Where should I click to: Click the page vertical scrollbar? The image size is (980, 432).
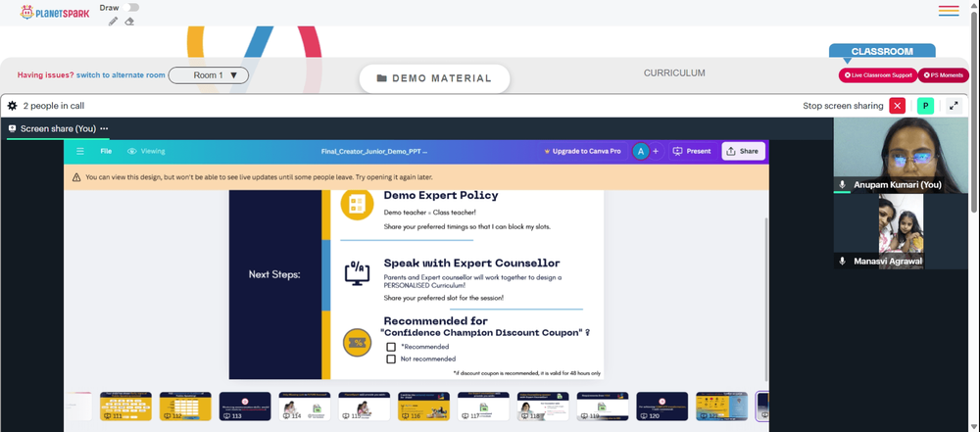pyautogui.click(x=975, y=113)
